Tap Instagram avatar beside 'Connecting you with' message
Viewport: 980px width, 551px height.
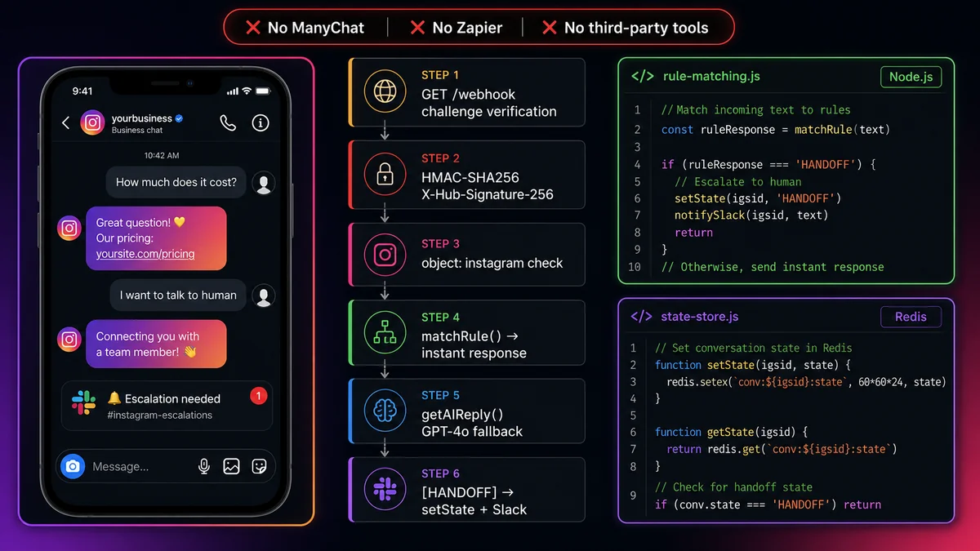tap(69, 339)
